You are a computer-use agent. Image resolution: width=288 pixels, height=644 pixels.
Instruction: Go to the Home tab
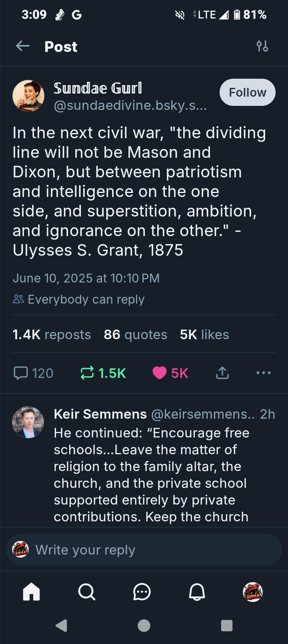[x=32, y=592]
